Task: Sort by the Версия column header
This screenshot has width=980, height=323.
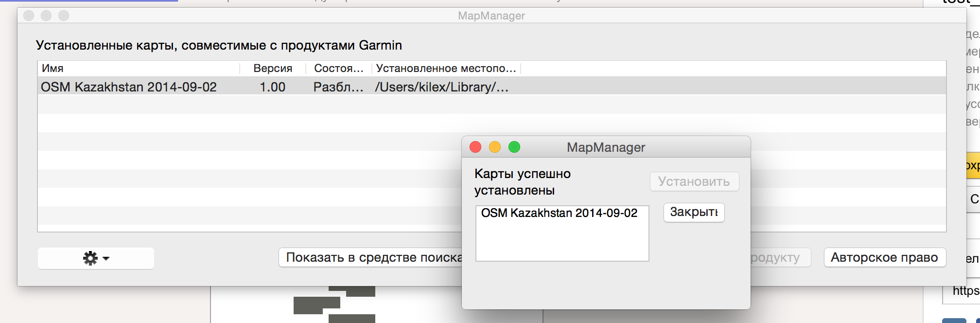Action: pyautogui.click(x=273, y=68)
